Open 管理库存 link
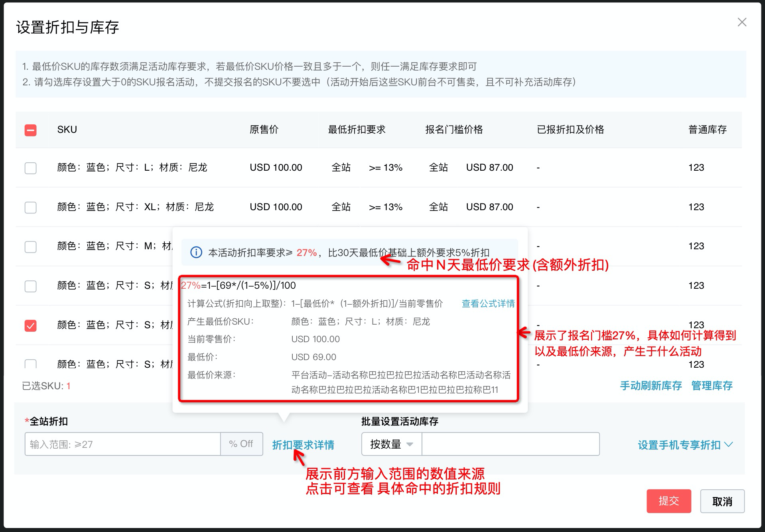The width and height of the screenshot is (765, 532). tap(712, 386)
